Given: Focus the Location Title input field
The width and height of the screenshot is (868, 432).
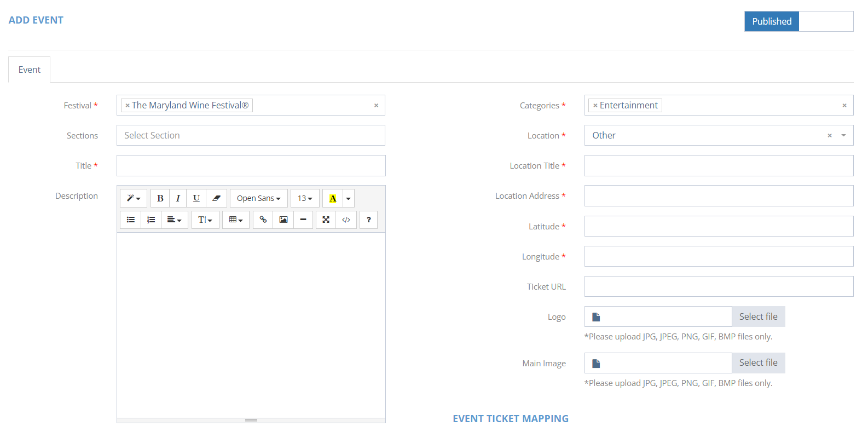Looking at the screenshot, I should click(719, 166).
